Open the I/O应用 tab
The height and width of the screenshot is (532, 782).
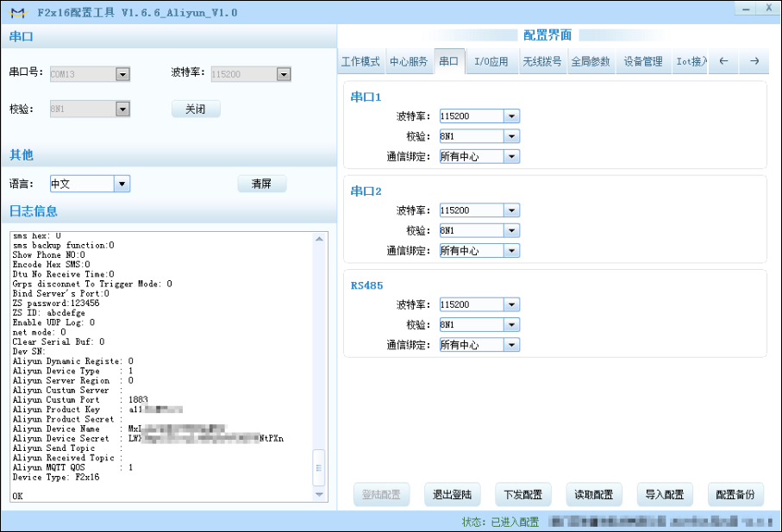[491, 61]
